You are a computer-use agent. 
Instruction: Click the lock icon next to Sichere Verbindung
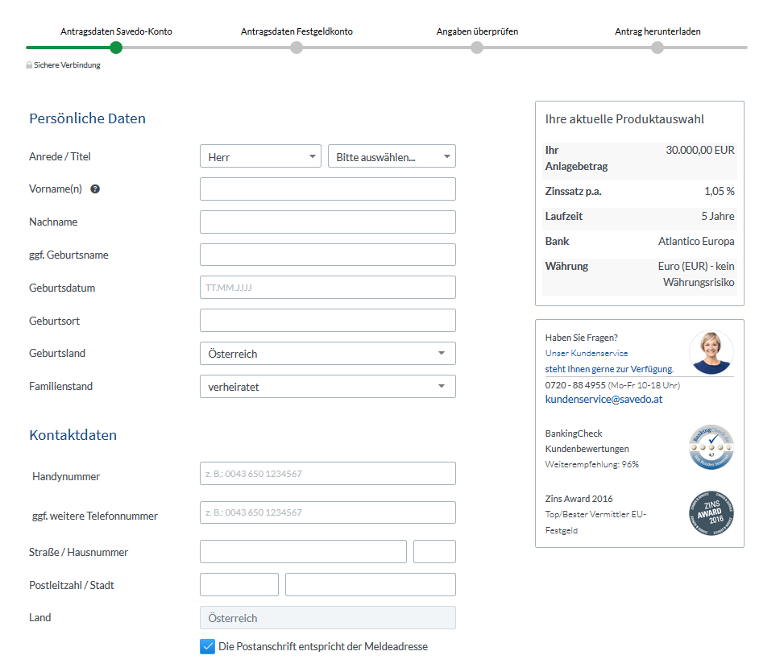tap(28, 64)
